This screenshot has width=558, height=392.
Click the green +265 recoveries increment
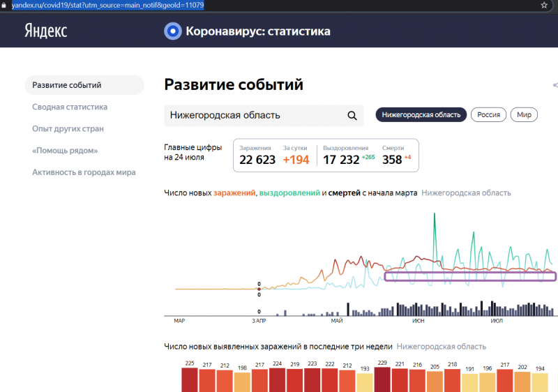tap(368, 157)
